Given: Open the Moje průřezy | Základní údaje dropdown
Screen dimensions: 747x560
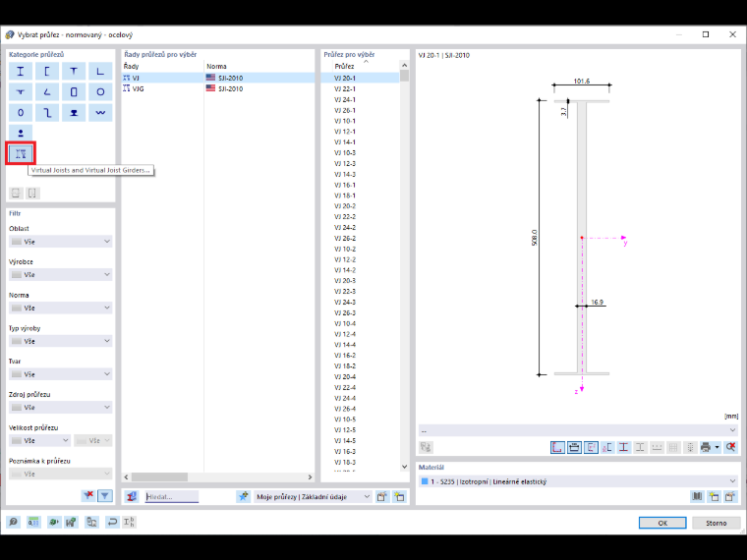Looking at the screenshot, I should 313,497.
